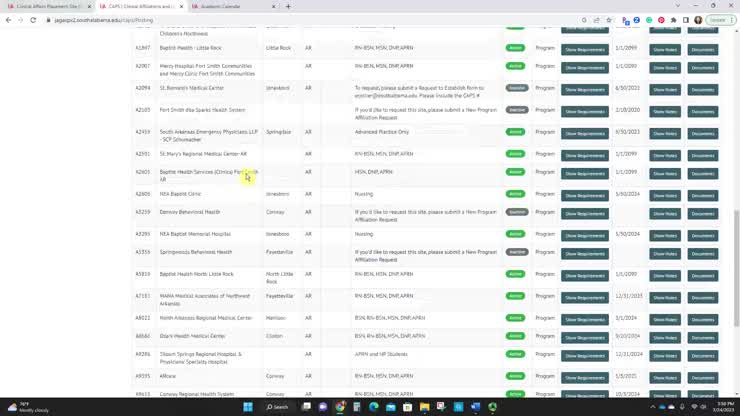This screenshot has height=416, width=740.
Task: Click the address bar URL field
Action: pyautogui.click(x=311, y=20)
